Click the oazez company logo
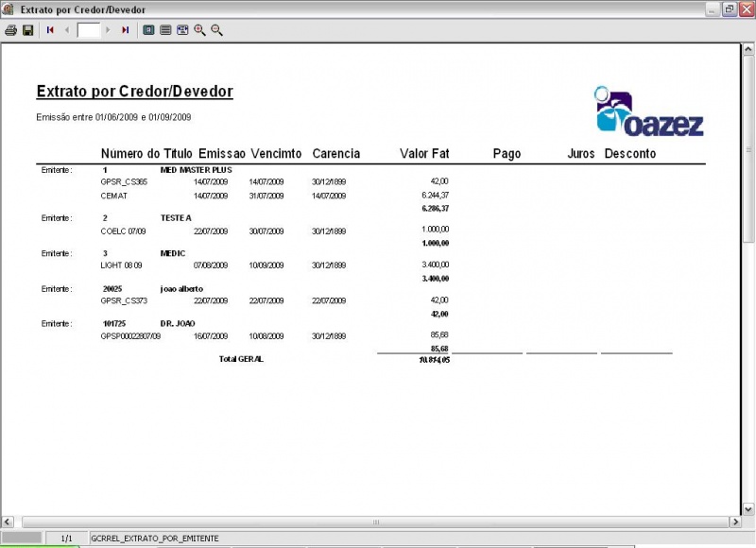The width and height of the screenshot is (756, 548). click(649, 111)
